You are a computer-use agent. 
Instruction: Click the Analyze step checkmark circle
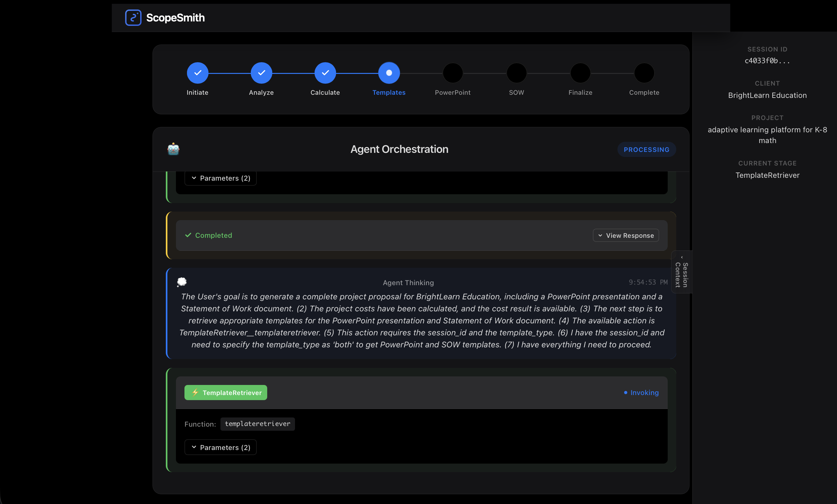click(x=261, y=73)
